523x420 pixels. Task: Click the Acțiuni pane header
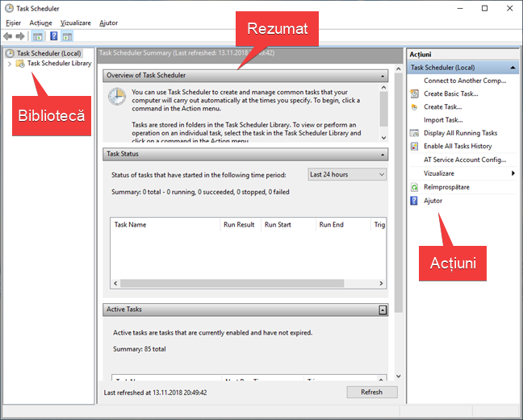tap(462, 55)
